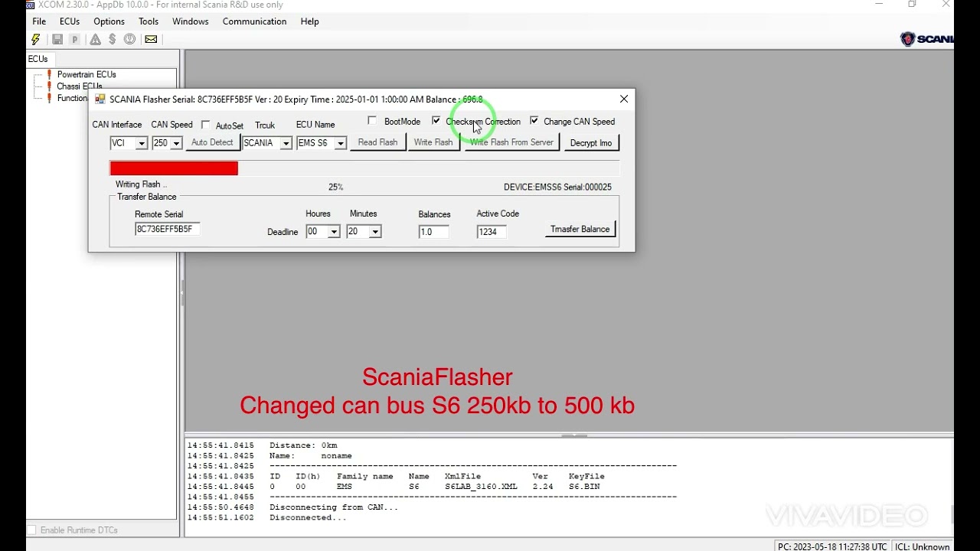Screen dimensions: 980x551
Task: Select the Powertrain ECUs tree node
Action: [x=87, y=74]
